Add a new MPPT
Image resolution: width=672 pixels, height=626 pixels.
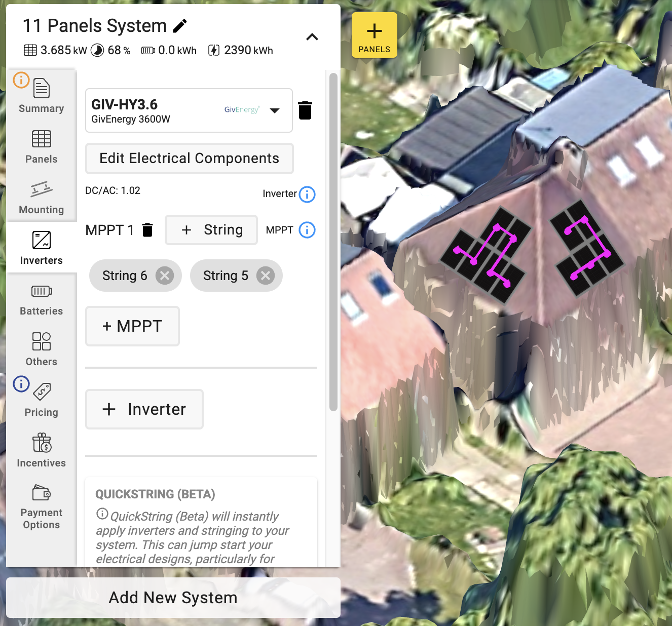(x=132, y=326)
